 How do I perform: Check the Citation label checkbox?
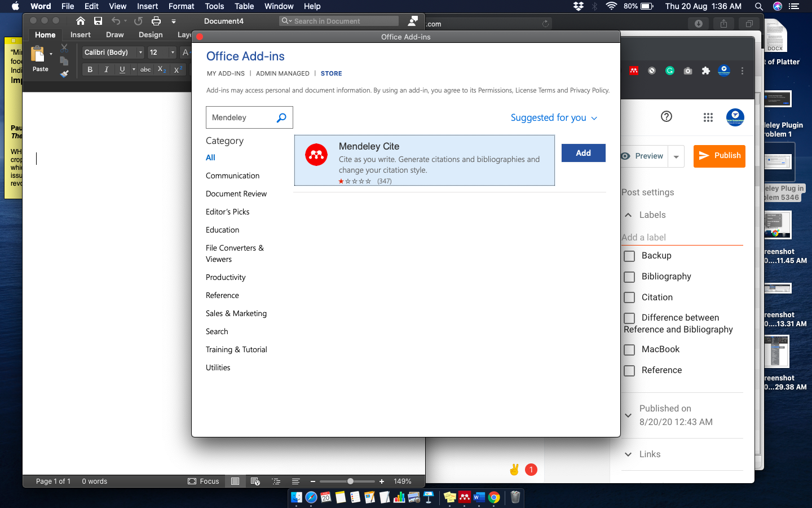click(629, 298)
